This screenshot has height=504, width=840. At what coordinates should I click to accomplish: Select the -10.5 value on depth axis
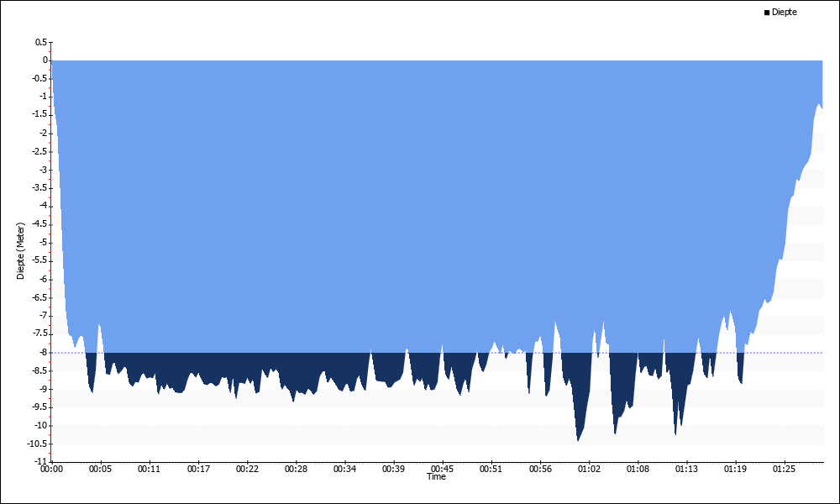pos(37,444)
